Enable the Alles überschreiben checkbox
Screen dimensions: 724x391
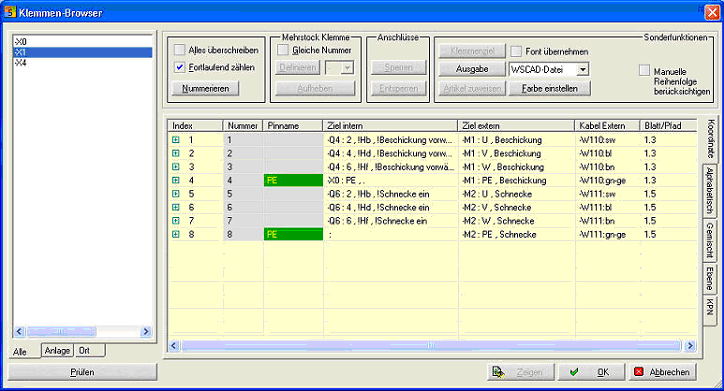(x=180, y=49)
